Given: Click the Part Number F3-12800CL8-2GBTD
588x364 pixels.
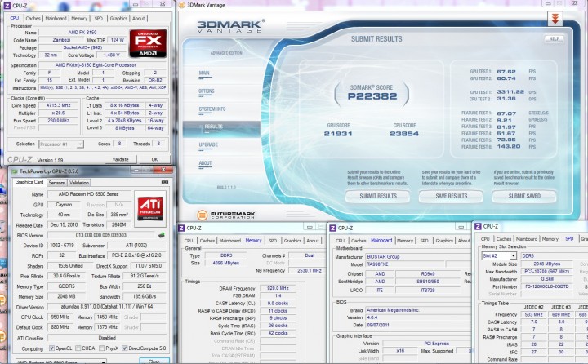Looking at the screenshot, I should (546, 286).
